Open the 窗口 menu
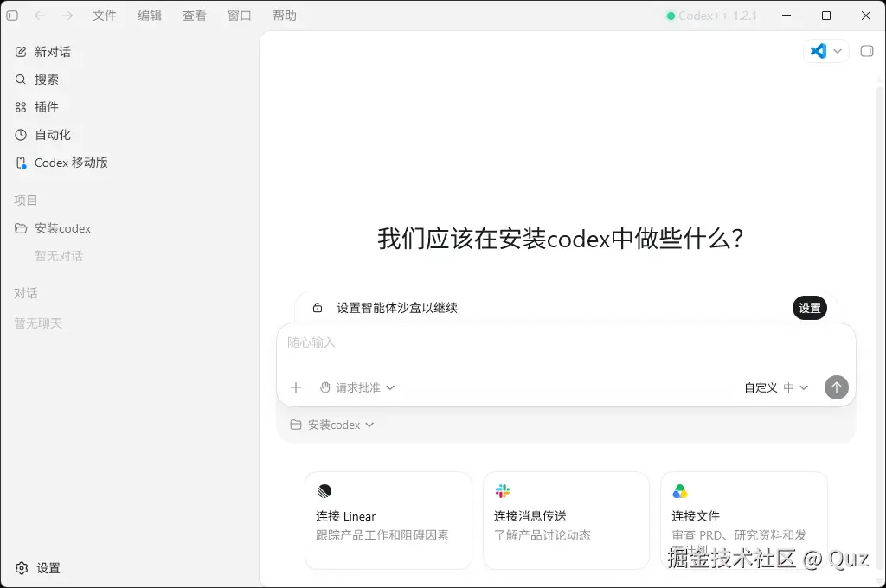 click(240, 16)
